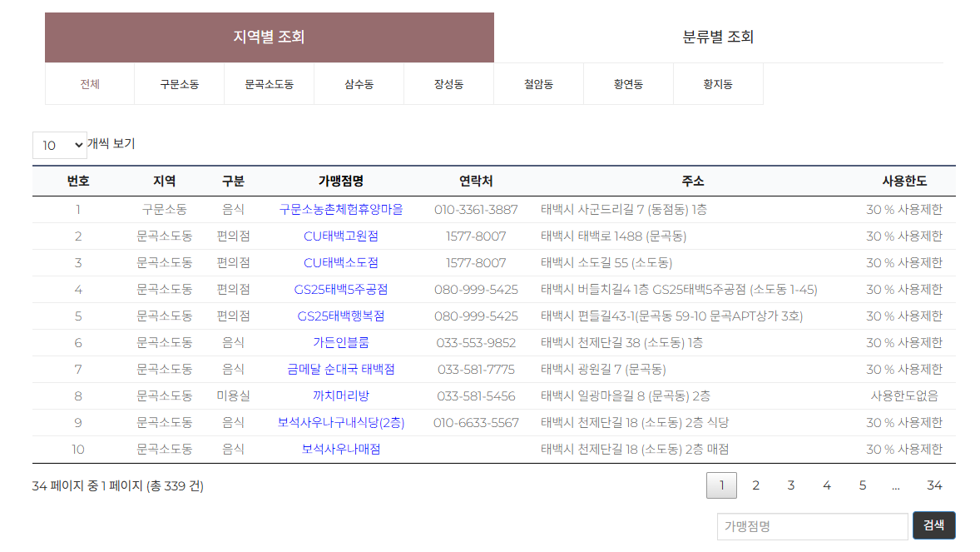The image size is (980, 552).
Task: Open CU태백고원점 store link
Action: [340, 236]
